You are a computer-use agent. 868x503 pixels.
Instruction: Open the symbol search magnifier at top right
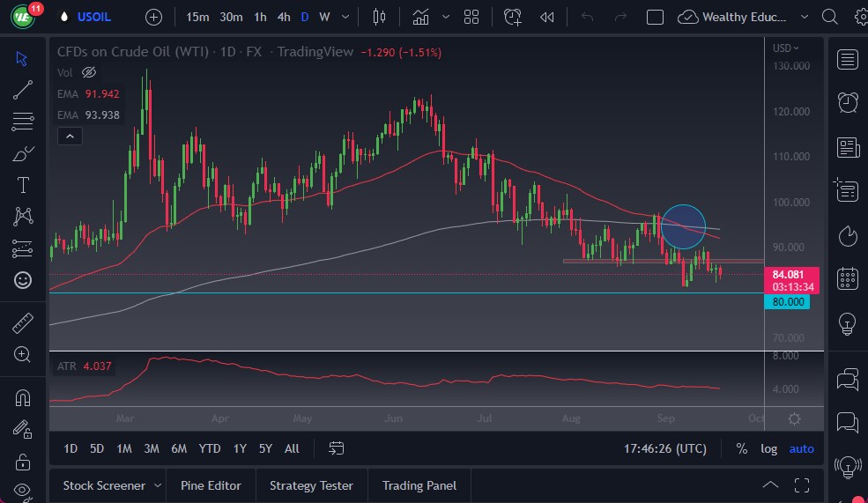[x=829, y=17]
